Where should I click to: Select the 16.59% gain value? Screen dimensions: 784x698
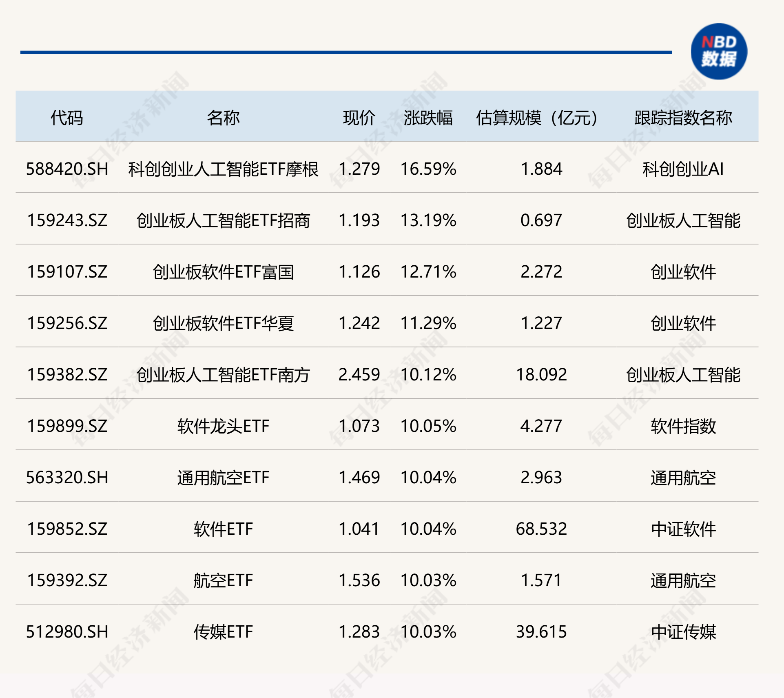pos(427,171)
